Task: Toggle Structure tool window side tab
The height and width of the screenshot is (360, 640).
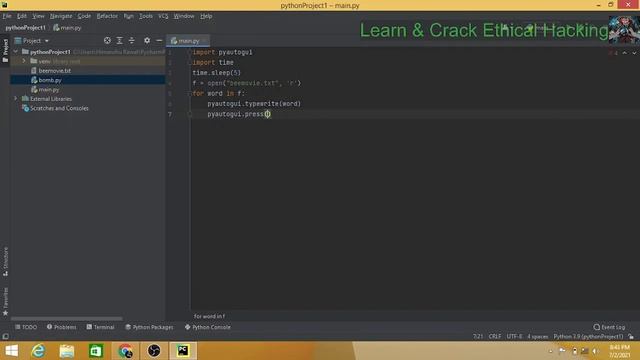Action: click(x=5, y=261)
